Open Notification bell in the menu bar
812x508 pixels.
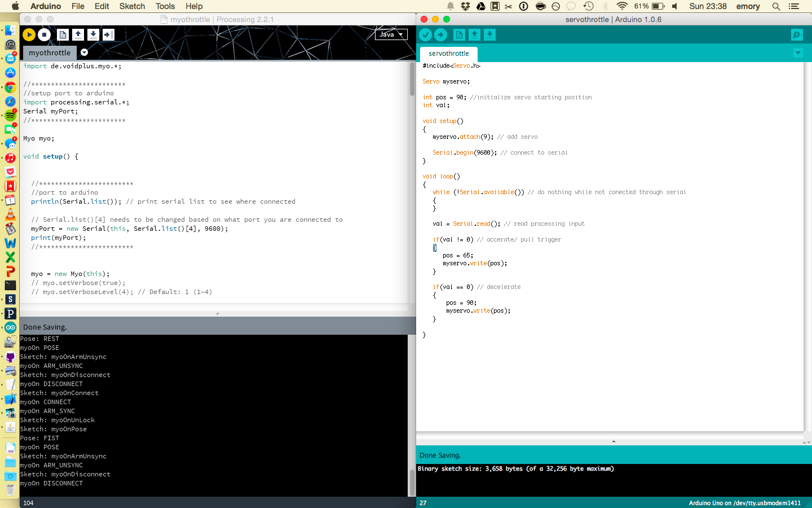(x=451, y=6)
